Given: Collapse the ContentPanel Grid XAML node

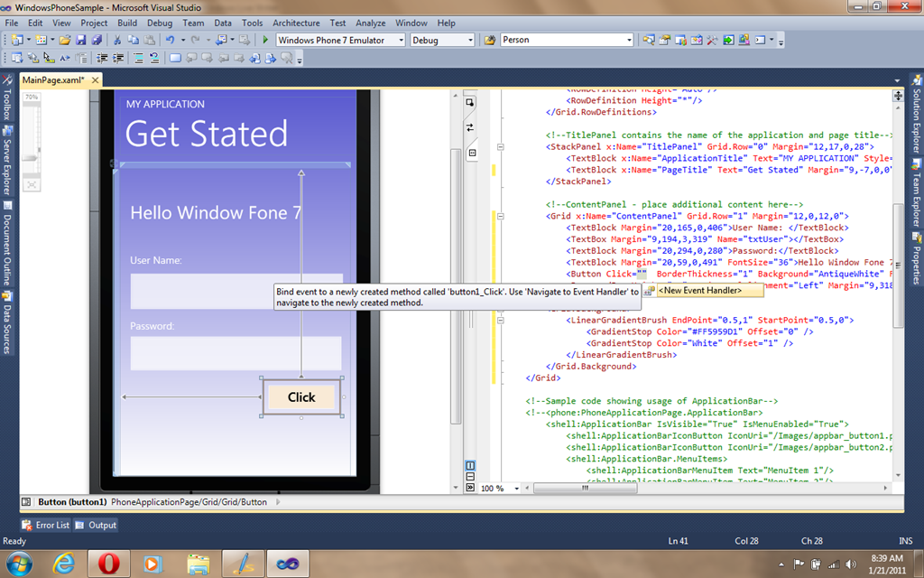Looking at the screenshot, I should 501,217.
